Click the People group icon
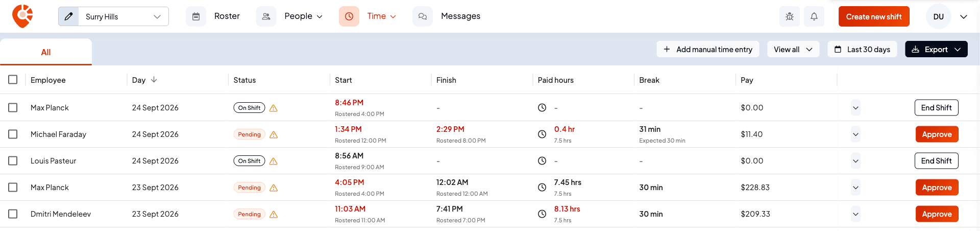 (x=266, y=16)
